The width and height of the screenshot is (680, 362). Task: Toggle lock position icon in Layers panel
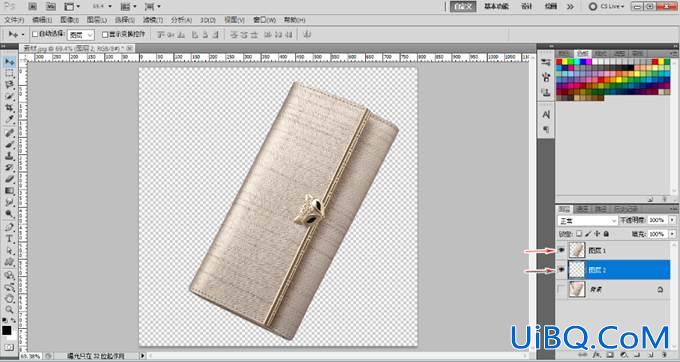(597, 234)
